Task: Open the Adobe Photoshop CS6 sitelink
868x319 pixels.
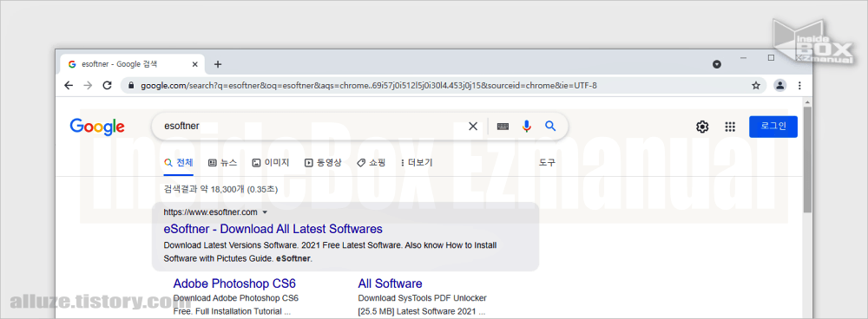Action: coord(234,283)
